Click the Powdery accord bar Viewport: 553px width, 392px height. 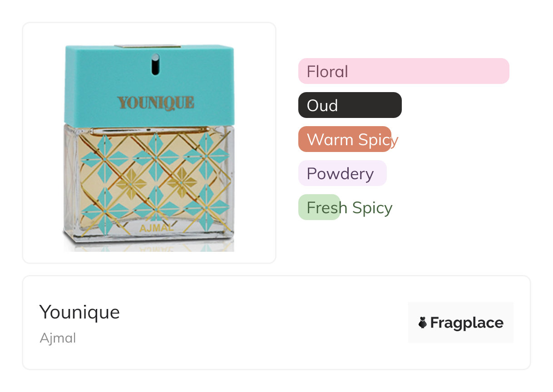pyautogui.click(x=342, y=173)
